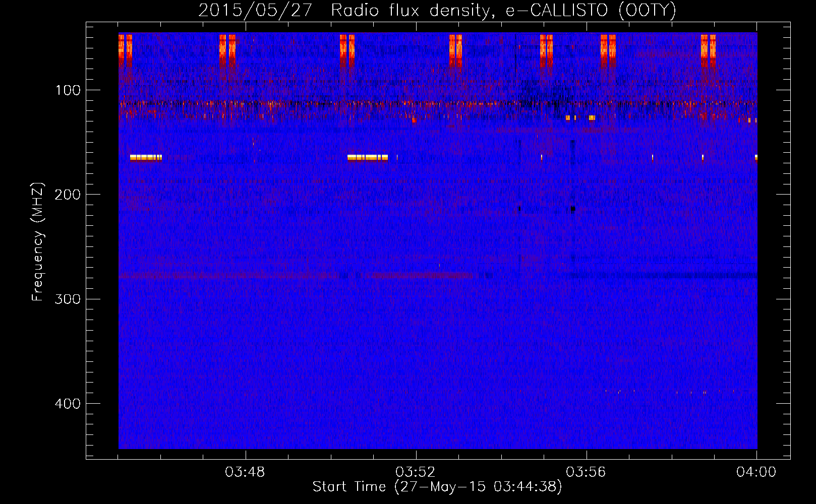Viewport: 816px width, 504px height.
Task: Click the plot title 'Radio flux density, e-CALLISTO (OOTY)'
Action: click(x=503, y=11)
